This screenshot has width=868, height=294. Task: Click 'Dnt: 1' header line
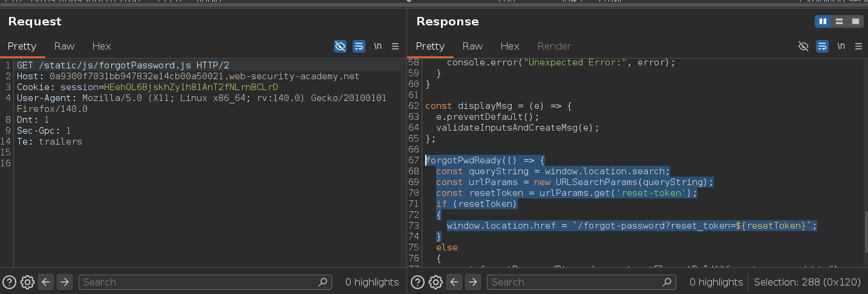[x=33, y=120]
